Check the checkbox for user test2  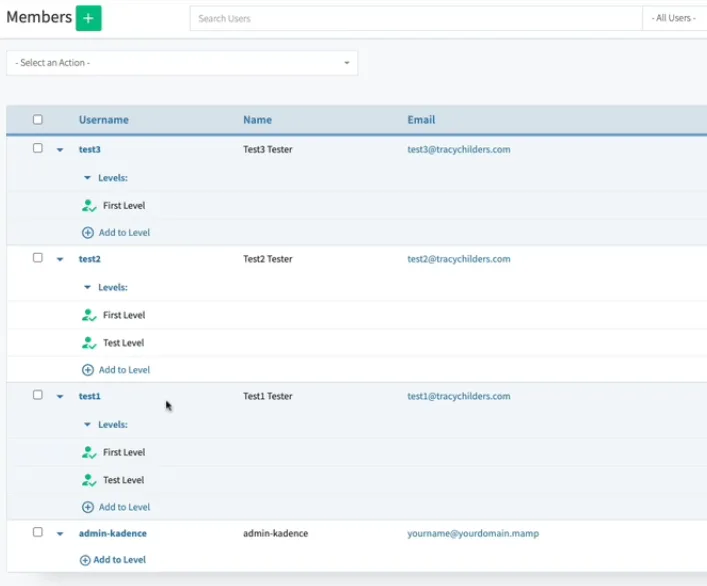pos(38,258)
